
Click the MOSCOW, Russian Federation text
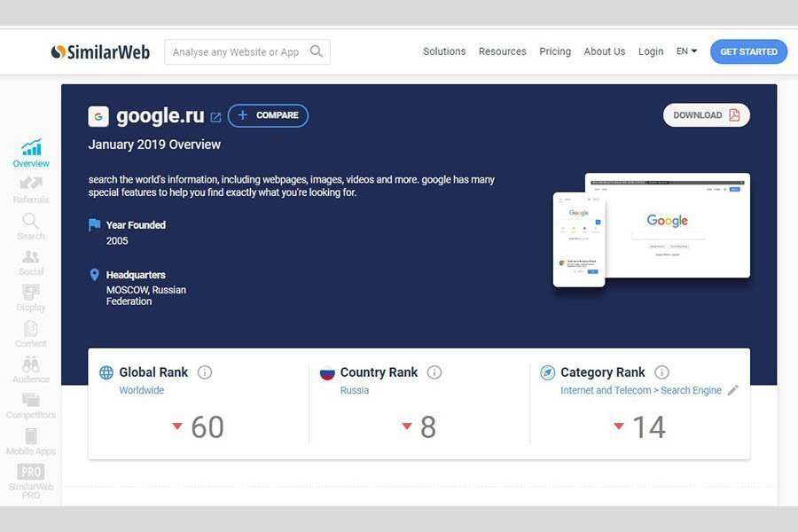coord(146,295)
